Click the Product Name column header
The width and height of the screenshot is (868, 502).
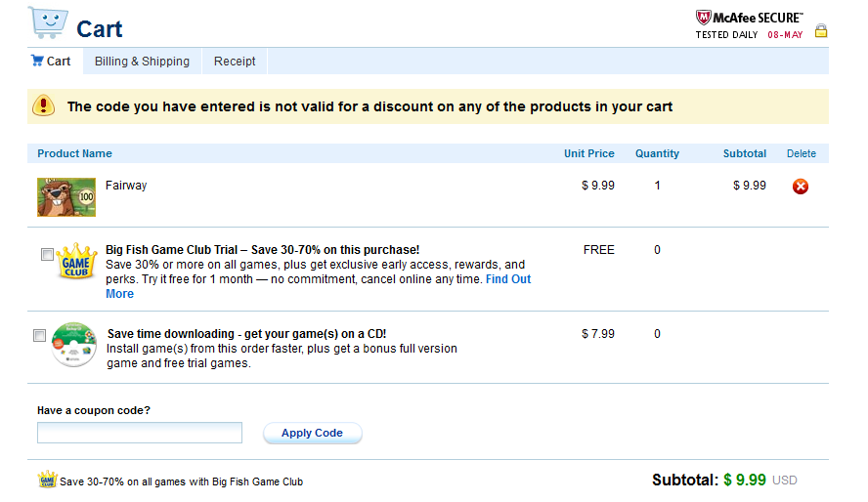[74, 153]
